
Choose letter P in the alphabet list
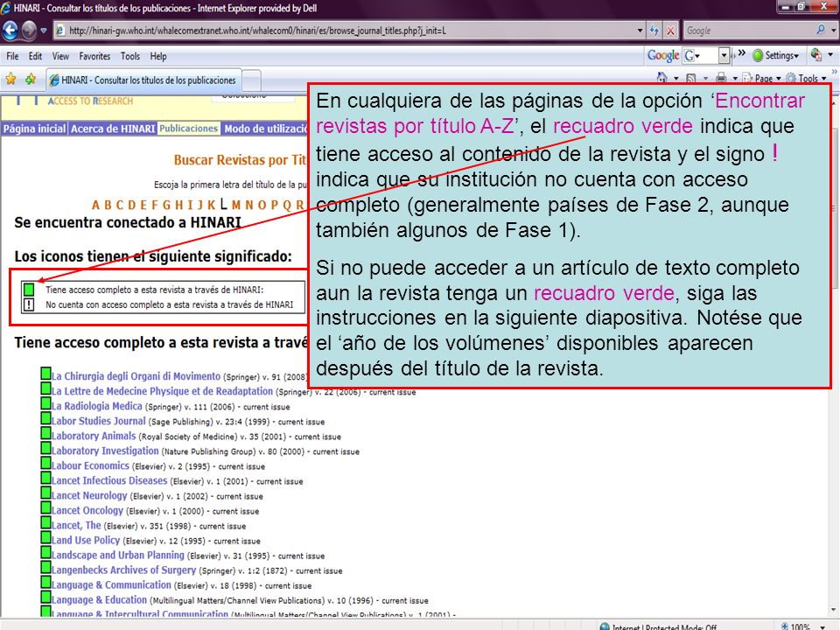[x=275, y=205]
